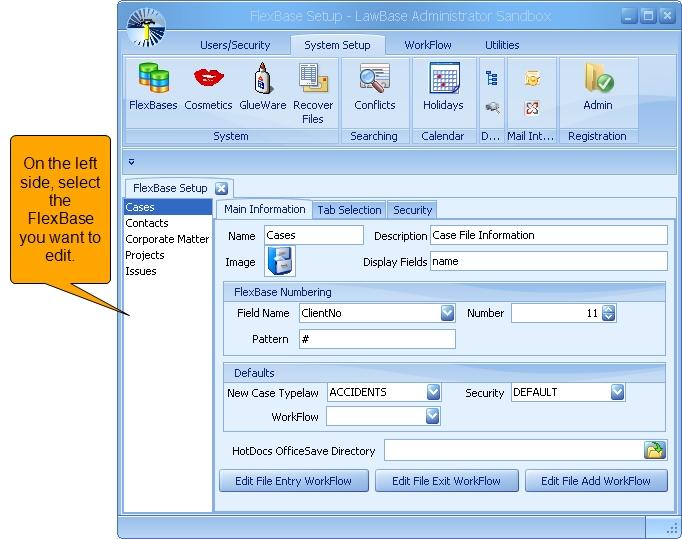Screen dimensions: 682x539
Task: Click the blue tree structure icon
Action: tap(492, 78)
